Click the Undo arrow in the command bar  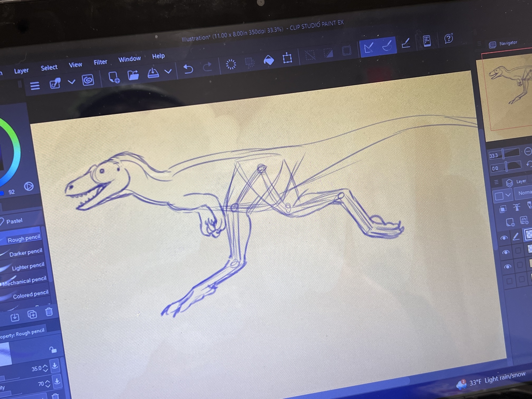188,69
